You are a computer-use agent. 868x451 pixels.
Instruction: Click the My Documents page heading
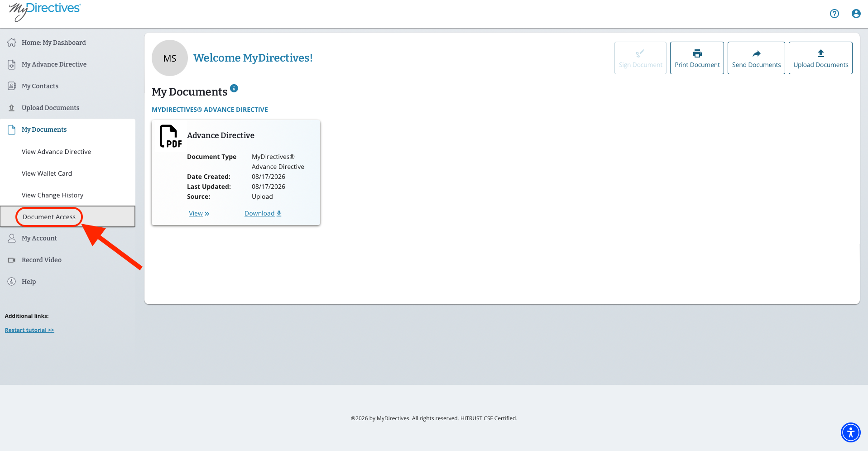(189, 92)
